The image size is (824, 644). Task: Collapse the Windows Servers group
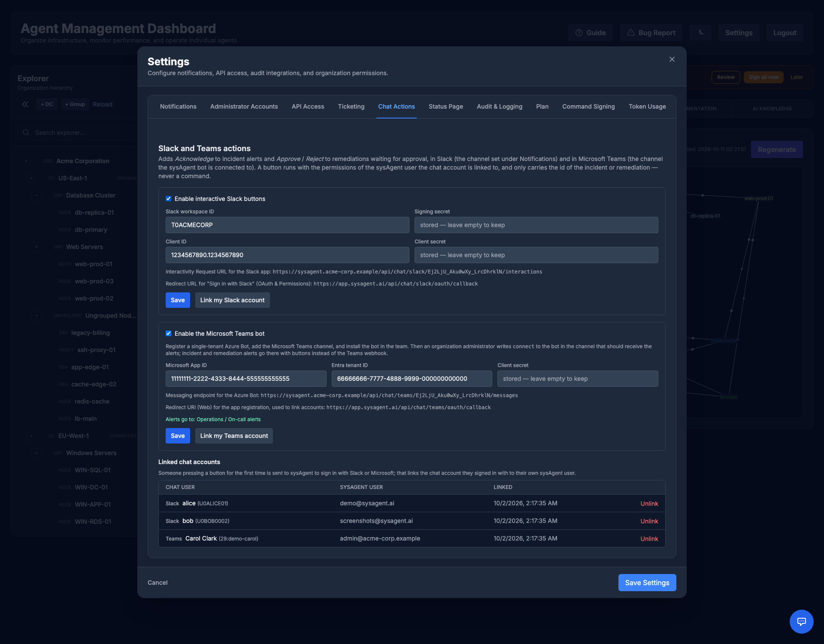pyautogui.click(x=36, y=453)
